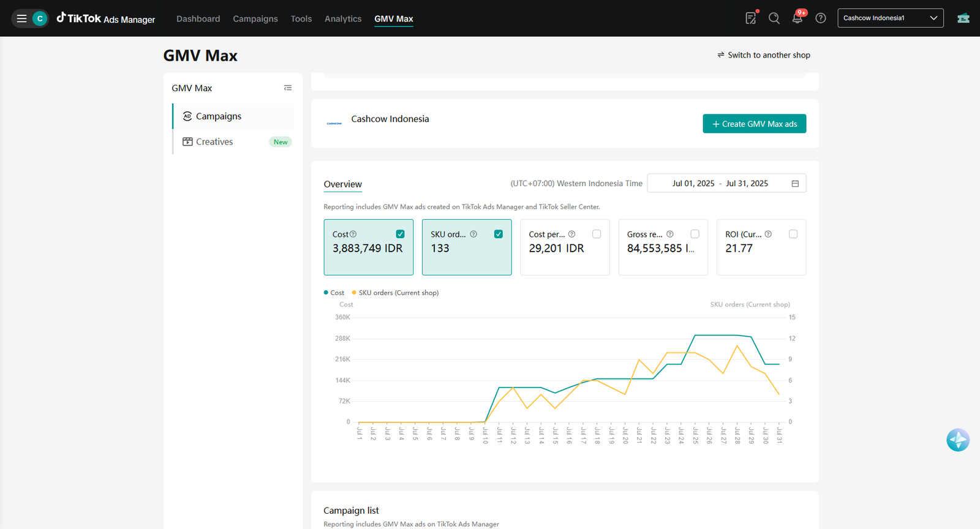Click Switch to another shop link

pyautogui.click(x=764, y=55)
